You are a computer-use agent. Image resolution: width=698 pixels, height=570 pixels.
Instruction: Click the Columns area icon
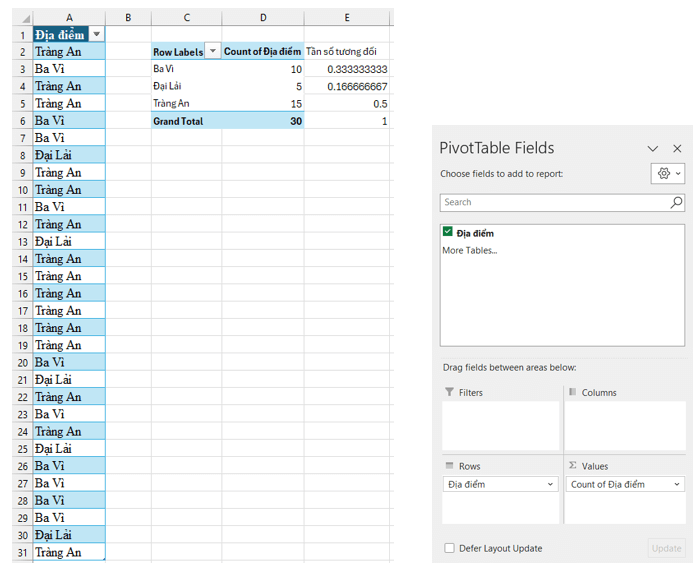[573, 392]
